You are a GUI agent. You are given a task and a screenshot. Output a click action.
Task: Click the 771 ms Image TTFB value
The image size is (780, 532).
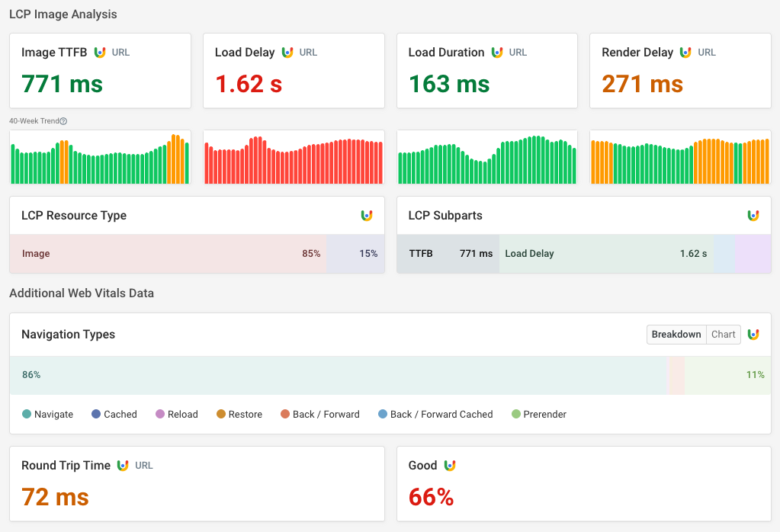coord(62,83)
